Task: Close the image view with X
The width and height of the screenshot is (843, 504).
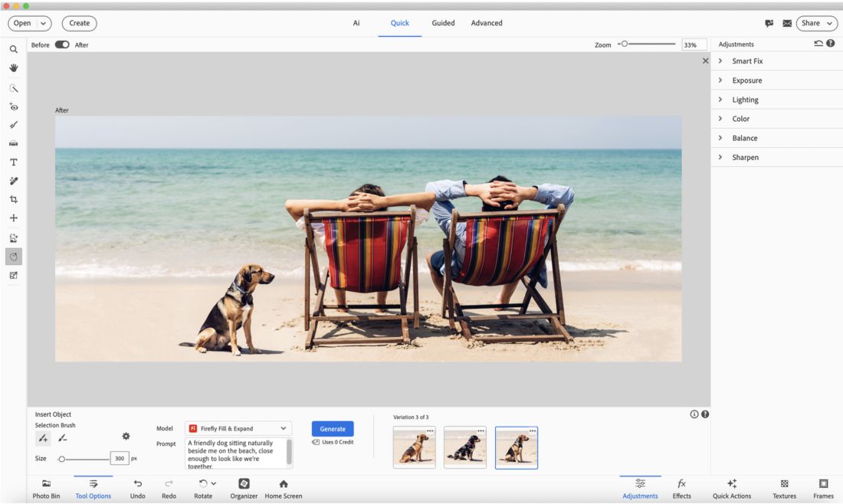Action: (x=705, y=61)
